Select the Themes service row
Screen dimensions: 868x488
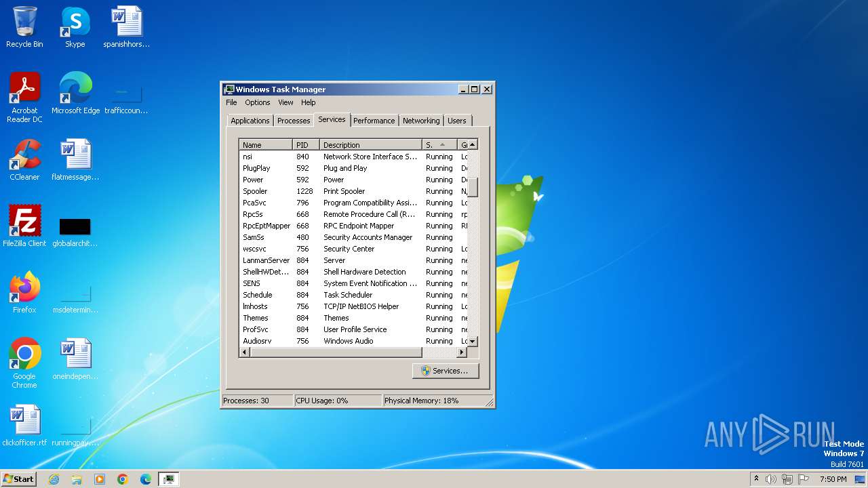click(x=353, y=318)
